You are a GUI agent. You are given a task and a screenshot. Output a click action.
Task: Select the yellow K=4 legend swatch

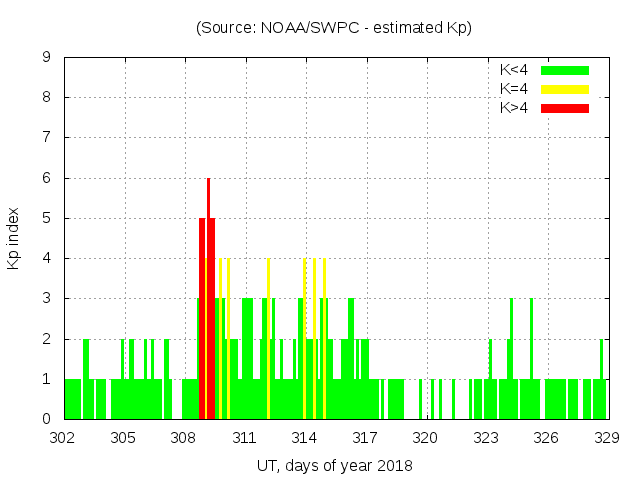tap(565, 89)
